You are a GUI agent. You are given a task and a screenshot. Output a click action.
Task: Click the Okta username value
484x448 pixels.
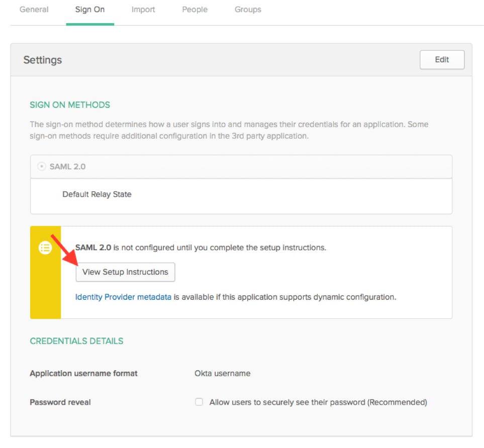point(222,373)
